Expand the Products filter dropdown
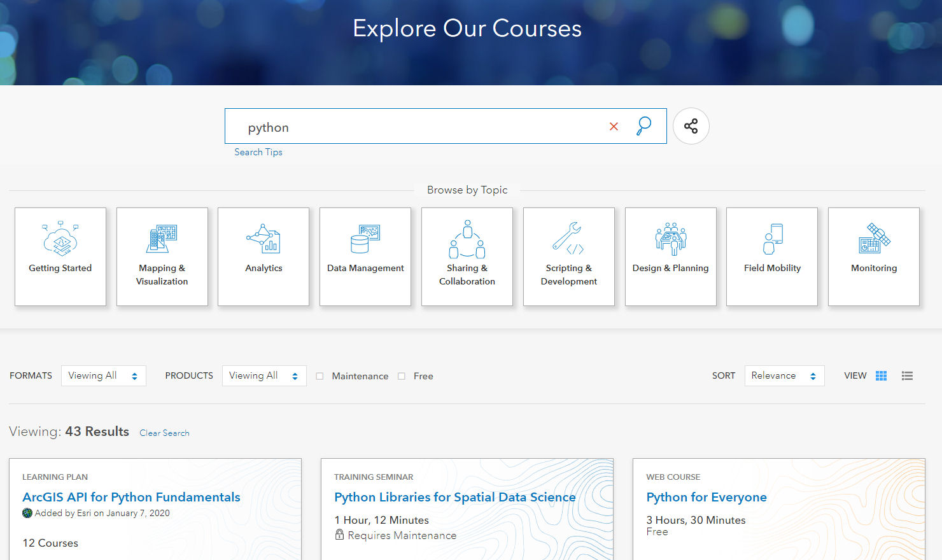This screenshot has width=942, height=560. tap(264, 375)
